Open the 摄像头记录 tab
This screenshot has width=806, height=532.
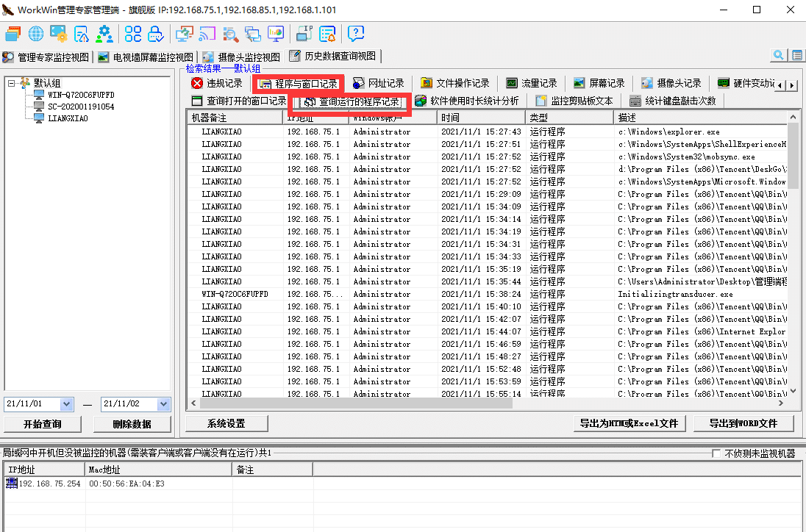671,83
